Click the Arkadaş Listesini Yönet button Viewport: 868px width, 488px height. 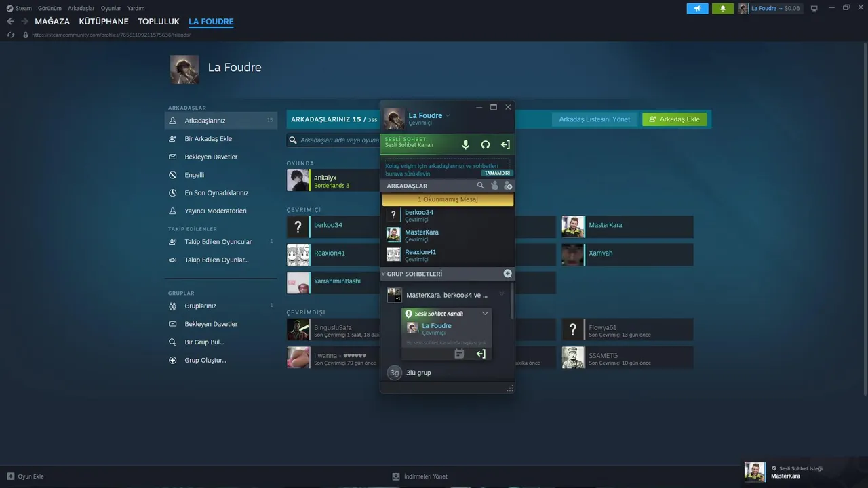click(595, 119)
